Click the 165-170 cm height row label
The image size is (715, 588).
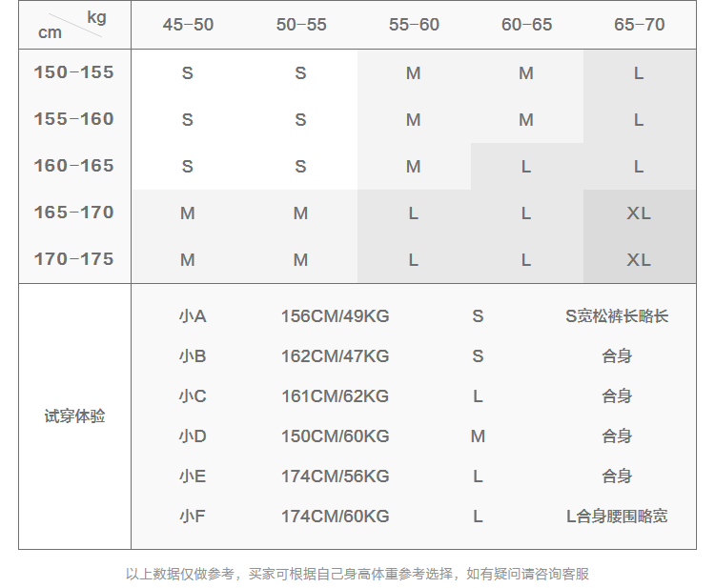tap(74, 213)
